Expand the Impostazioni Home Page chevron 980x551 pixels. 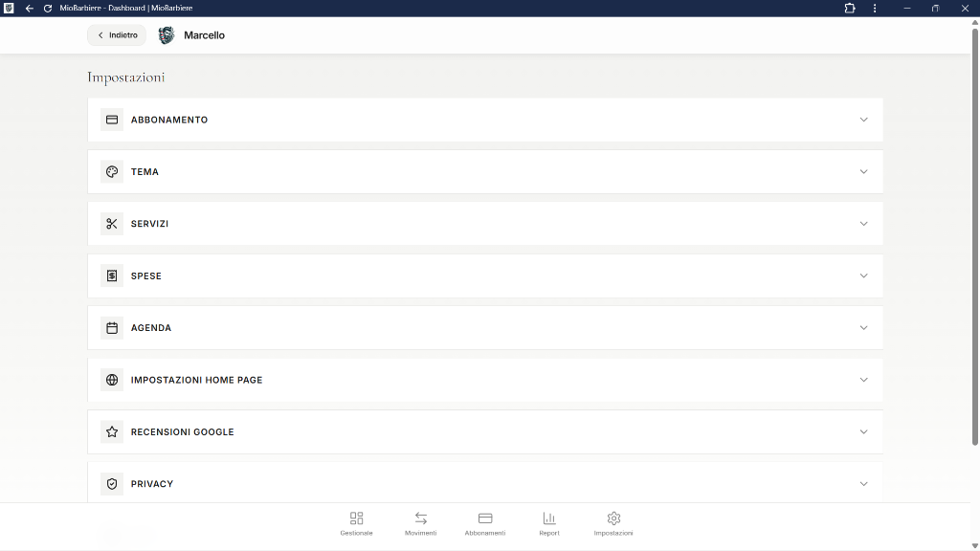864,380
